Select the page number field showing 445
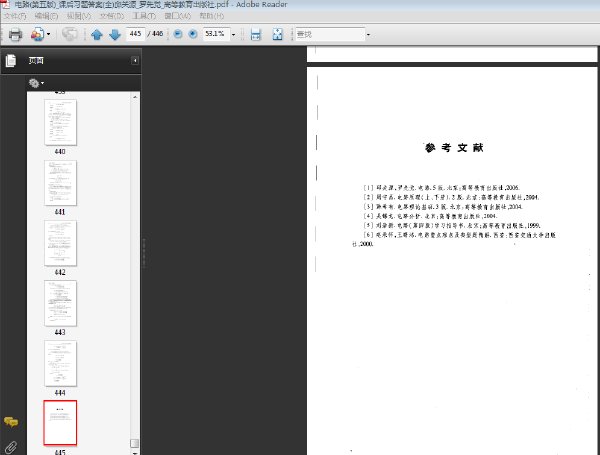This screenshot has width=600, height=455. click(x=135, y=34)
